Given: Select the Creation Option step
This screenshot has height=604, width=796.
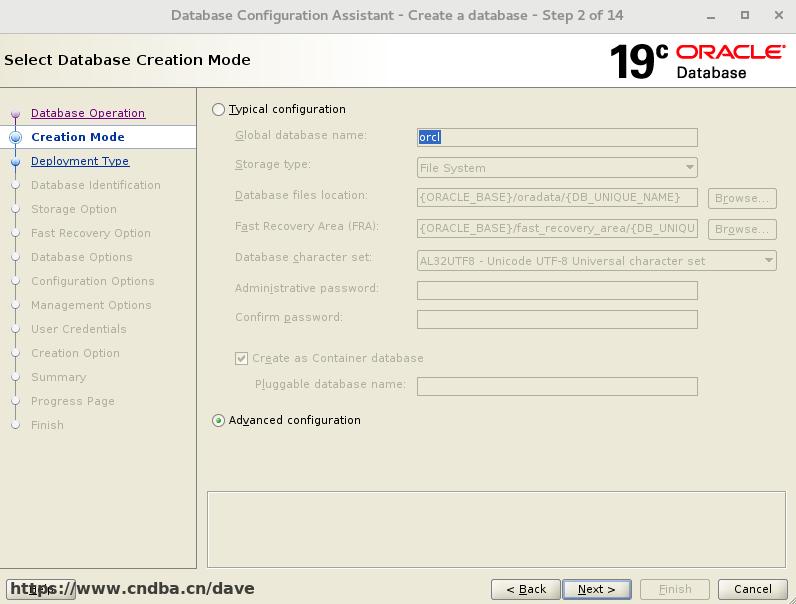Looking at the screenshot, I should coord(75,353).
